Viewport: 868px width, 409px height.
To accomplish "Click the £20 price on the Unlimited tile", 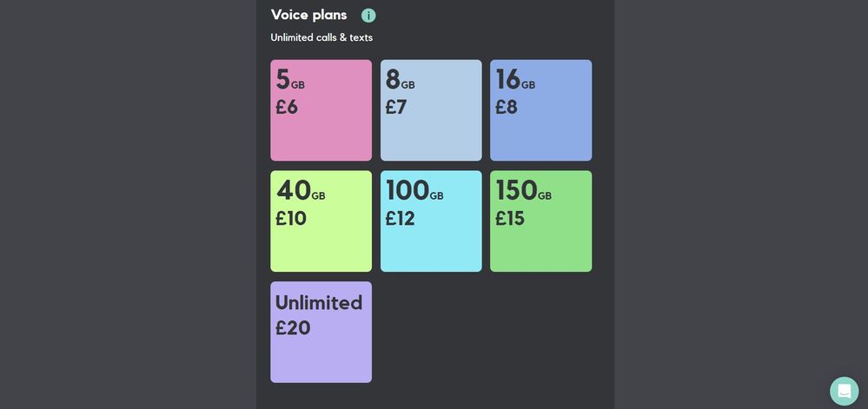I will 293,328.
